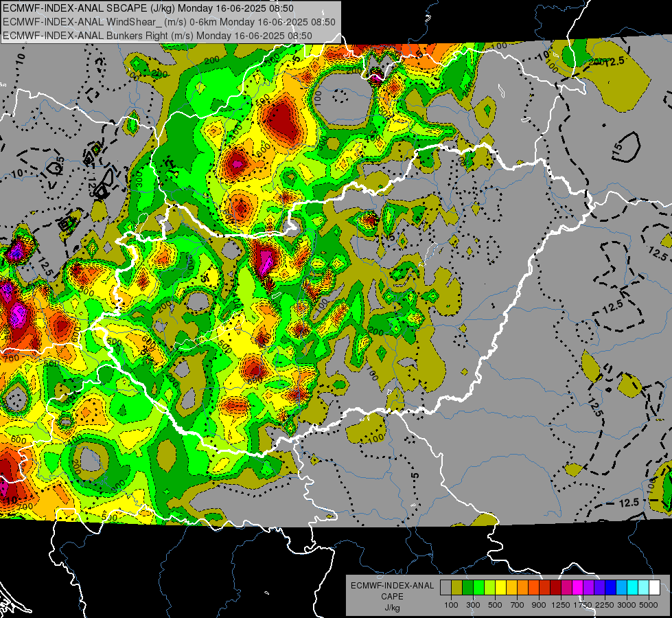
Task: Click the SBCAPE (J/kg) title line
Action: (x=148, y=8)
